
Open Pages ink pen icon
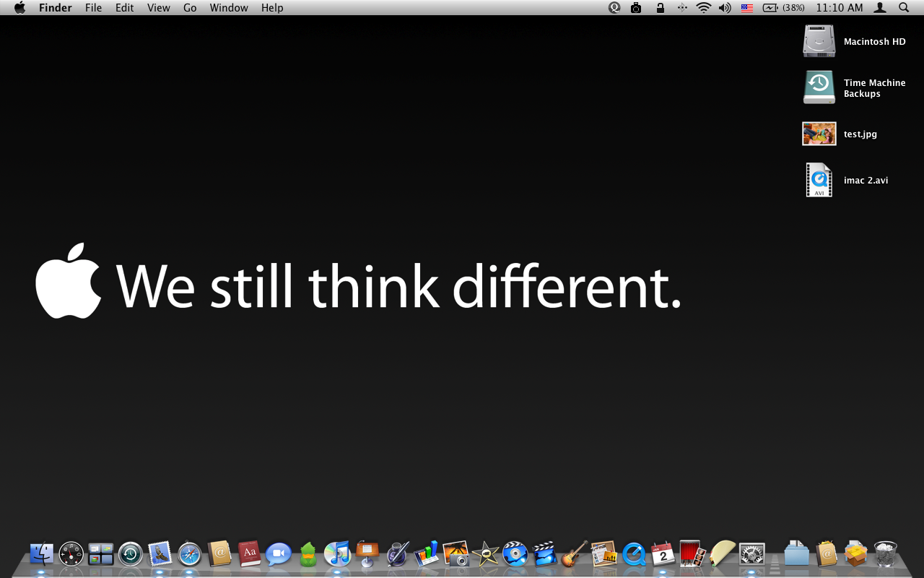[x=397, y=554]
